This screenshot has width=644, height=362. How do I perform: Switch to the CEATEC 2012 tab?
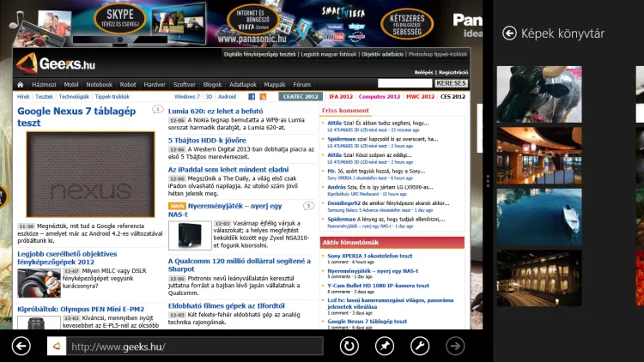coord(301,97)
